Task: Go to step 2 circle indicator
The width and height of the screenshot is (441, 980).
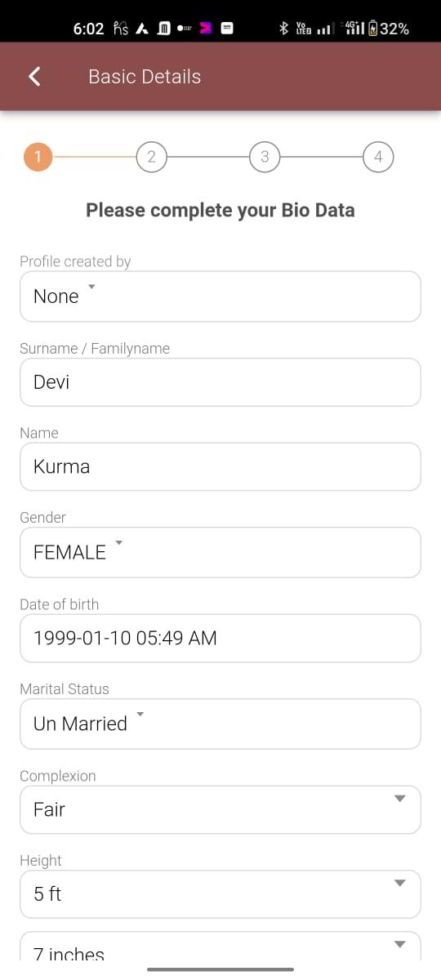Action: point(151,157)
